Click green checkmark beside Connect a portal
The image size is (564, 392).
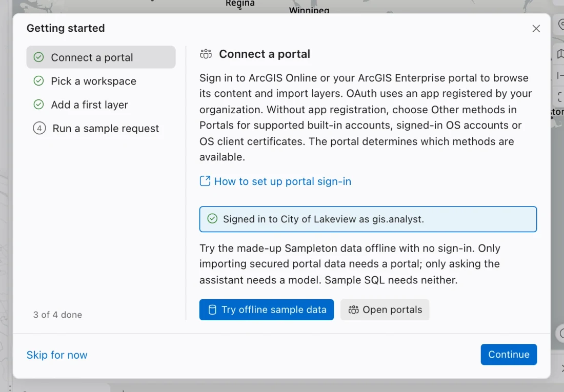[38, 57]
